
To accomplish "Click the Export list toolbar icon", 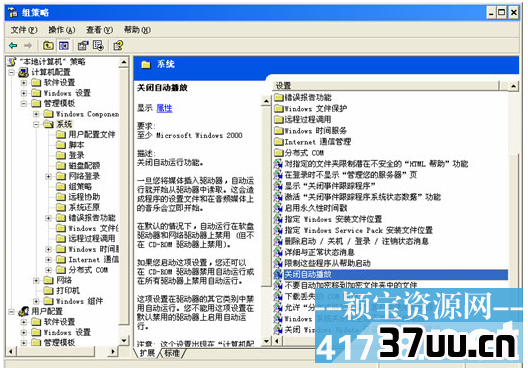I will point(98,45).
